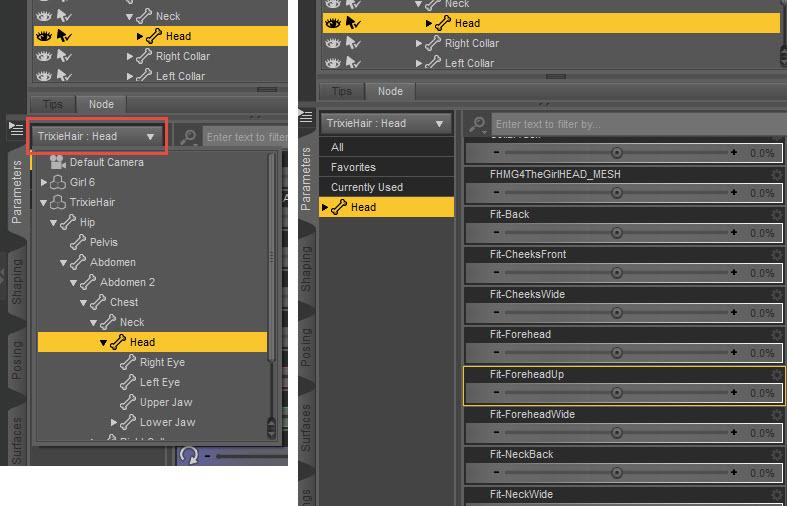Click minus button on Fit-CheeksWide slider

pos(496,312)
